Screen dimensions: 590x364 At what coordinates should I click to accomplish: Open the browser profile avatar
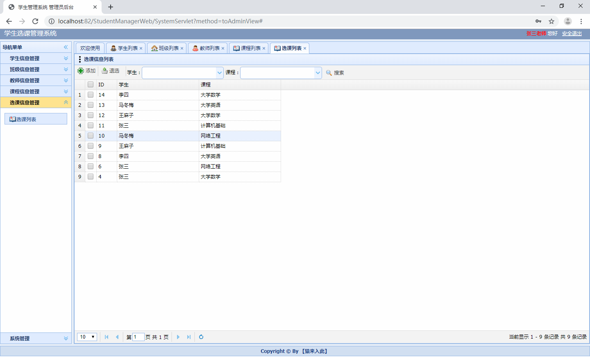click(x=568, y=21)
